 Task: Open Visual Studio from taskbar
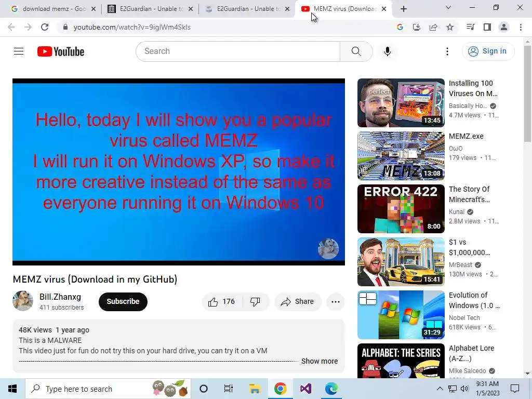pyautogui.click(x=305, y=389)
